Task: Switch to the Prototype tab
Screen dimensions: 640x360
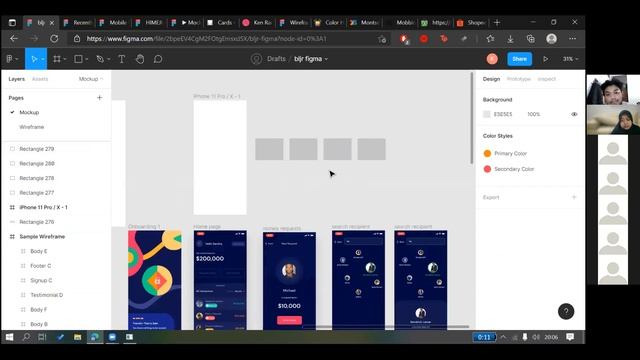Action: pyautogui.click(x=518, y=79)
